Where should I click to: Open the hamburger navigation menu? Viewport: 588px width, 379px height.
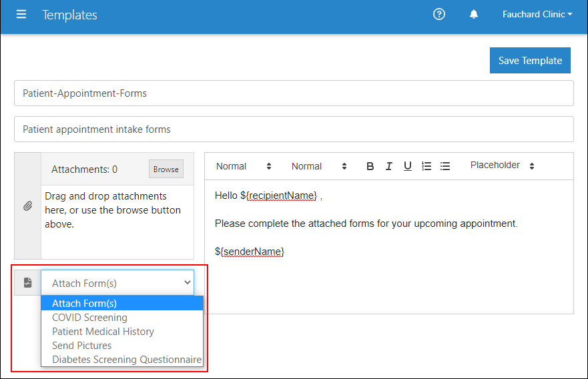tap(21, 15)
